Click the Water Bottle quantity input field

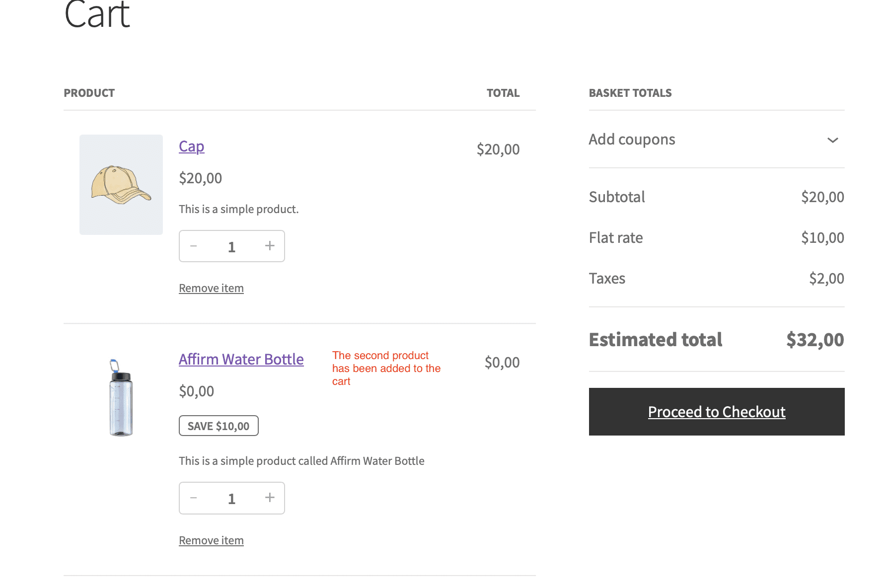[x=231, y=499]
